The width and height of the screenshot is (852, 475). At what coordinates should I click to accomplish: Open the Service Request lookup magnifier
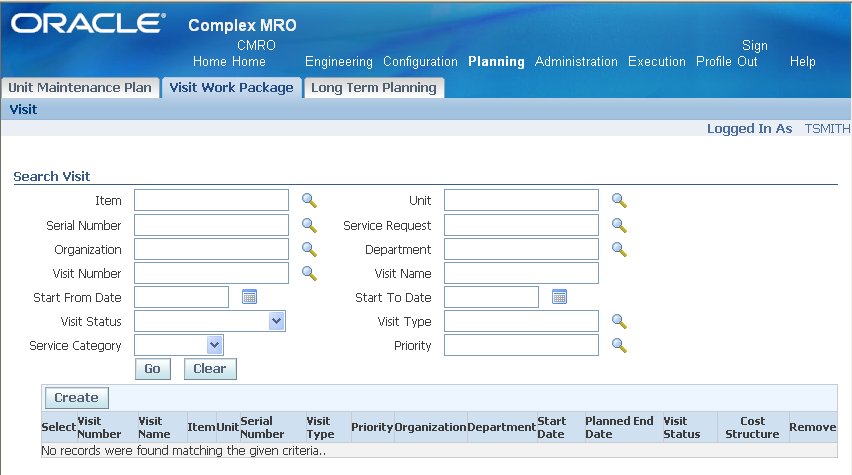619,225
